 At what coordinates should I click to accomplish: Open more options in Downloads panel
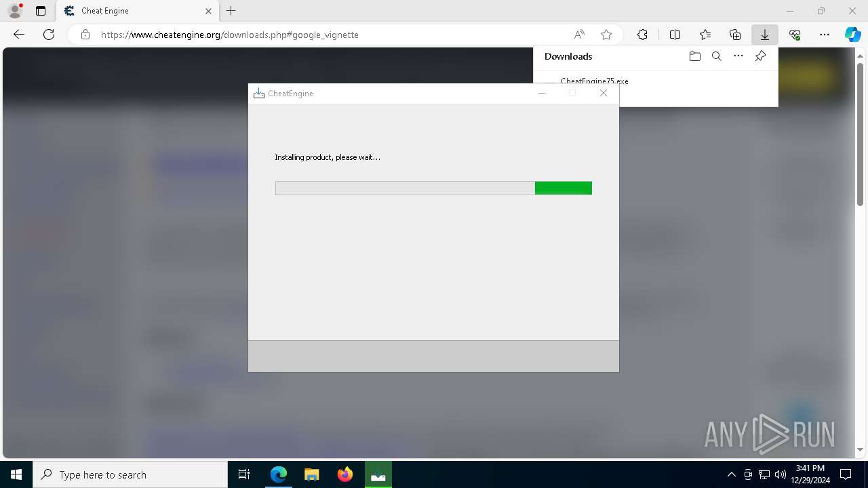pos(738,56)
